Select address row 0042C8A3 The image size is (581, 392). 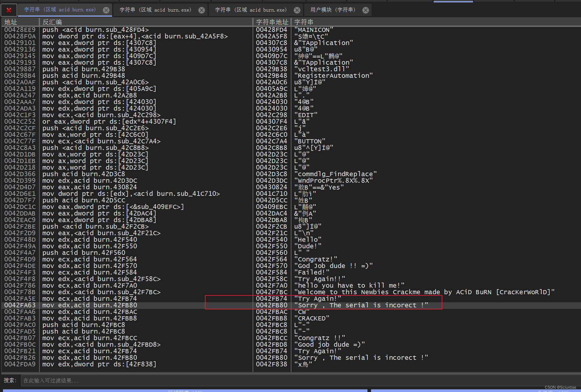(x=20, y=148)
